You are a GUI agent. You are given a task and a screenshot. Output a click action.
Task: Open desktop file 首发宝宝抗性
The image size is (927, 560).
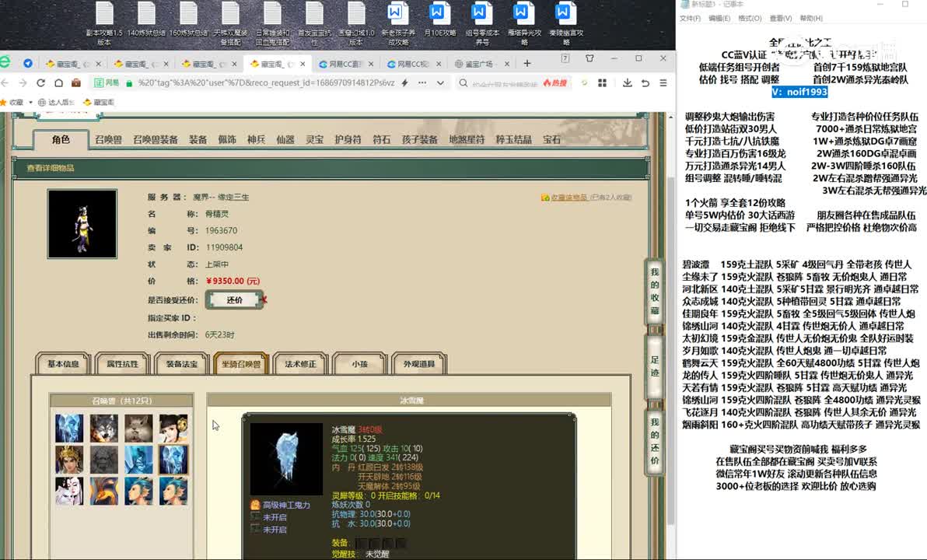pyautogui.click(x=314, y=23)
